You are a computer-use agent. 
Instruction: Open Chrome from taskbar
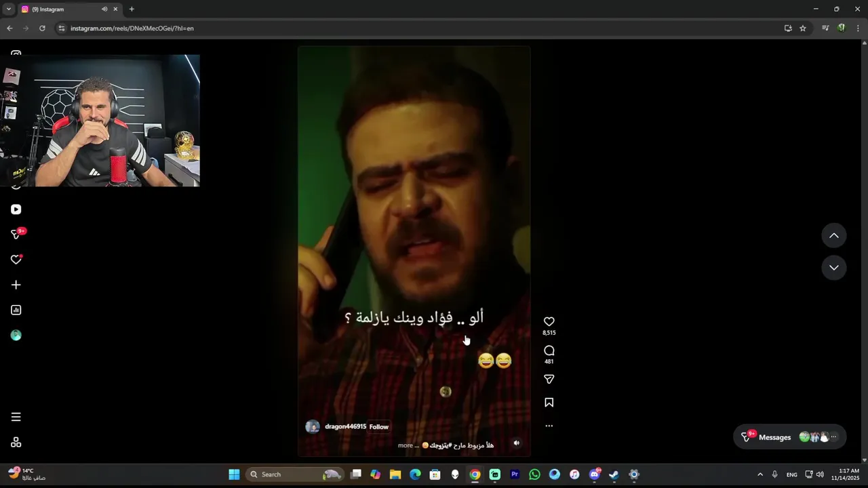coord(475,474)
